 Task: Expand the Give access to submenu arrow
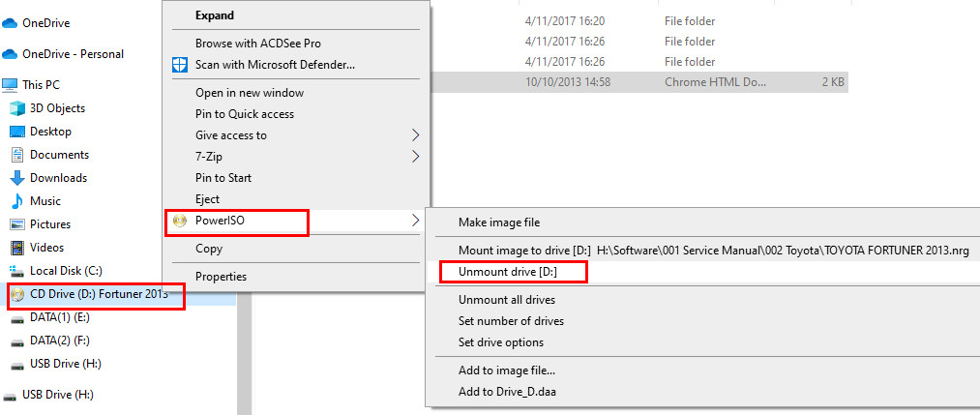coord(416,135)
